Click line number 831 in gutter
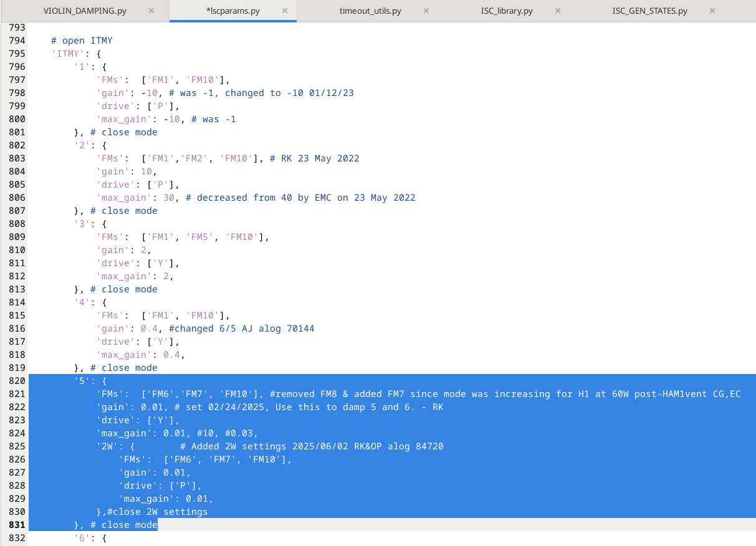756x546 pixels. click(x=17, y=525)
